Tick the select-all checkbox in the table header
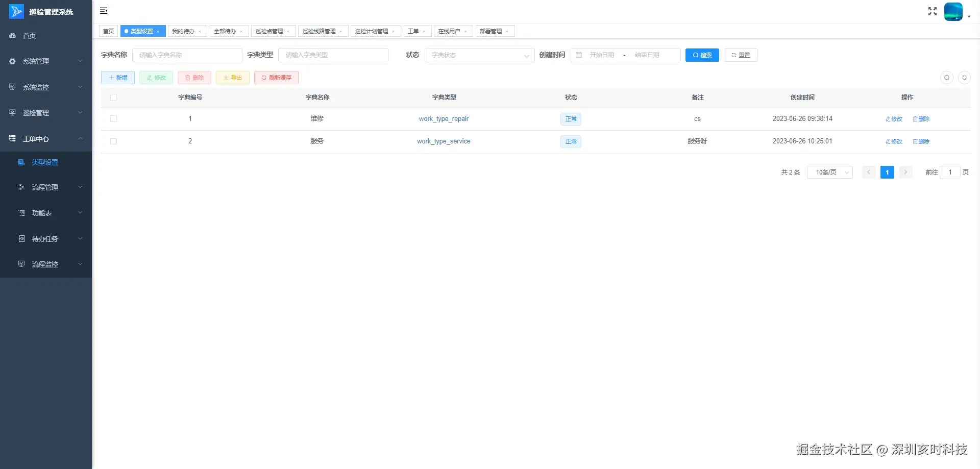 point(113,97)
